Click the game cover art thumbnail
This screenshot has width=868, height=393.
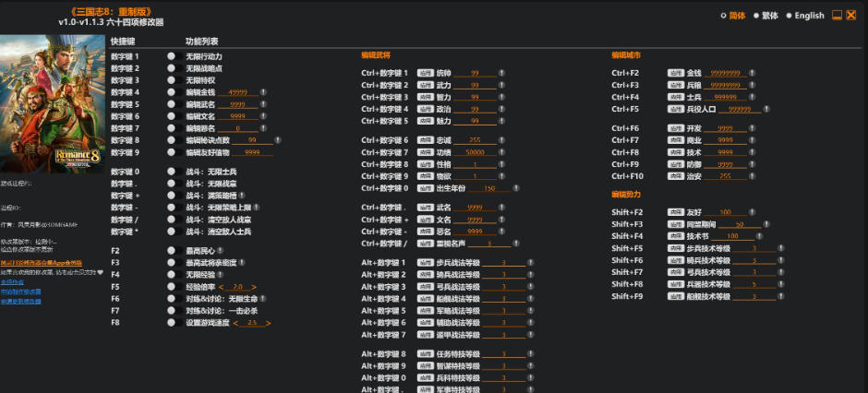point(52,104)
